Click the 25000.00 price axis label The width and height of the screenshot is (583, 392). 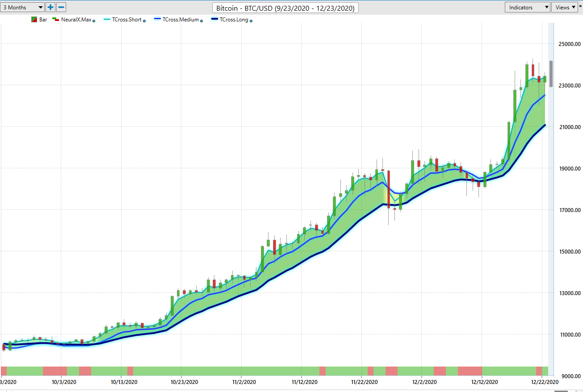[569, 44]
